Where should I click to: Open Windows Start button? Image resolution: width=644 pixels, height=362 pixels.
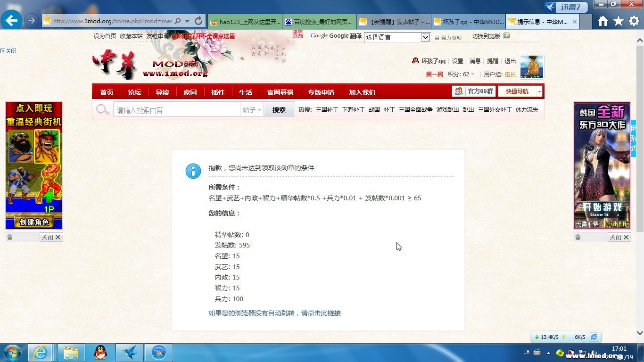(13, 352)
